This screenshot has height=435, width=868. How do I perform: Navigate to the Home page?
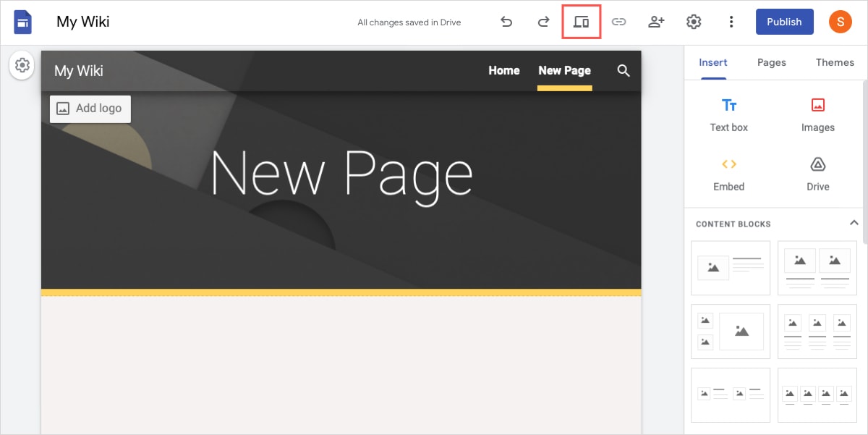coord(504,70)
